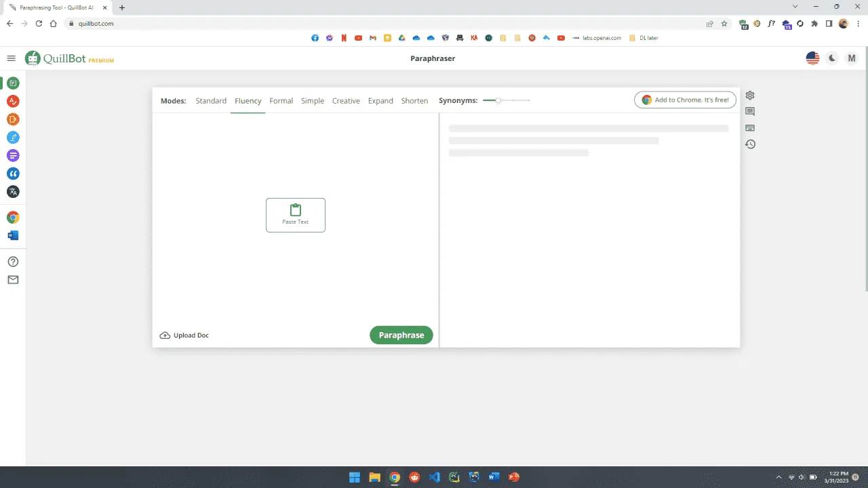The height and width of the screenshot is (488, 868).
Task: Select the Creative mode
Action: pyautogui.click(x=346, y=101)
